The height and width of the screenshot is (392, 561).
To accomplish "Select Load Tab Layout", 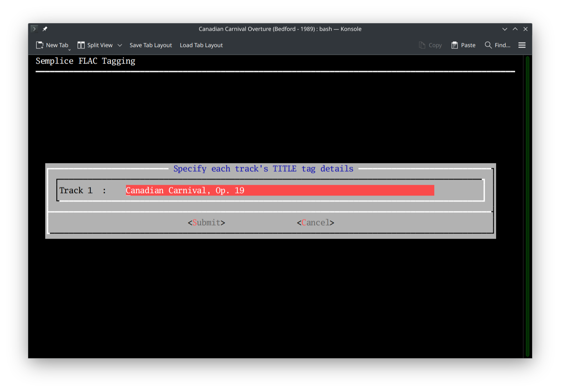I will click(201, 45).
